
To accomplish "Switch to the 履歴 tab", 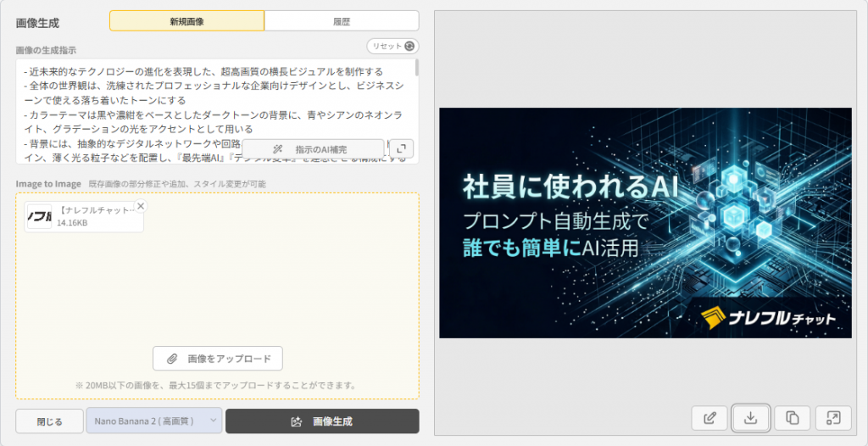I will click(x=342, y=20).
